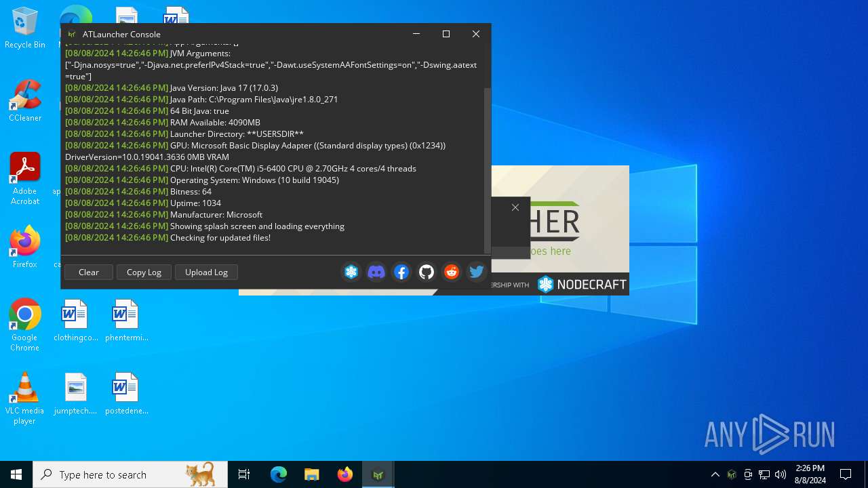Open the Nodecraft link icon in console
This screenshot has width=868, height=488.
351,272
